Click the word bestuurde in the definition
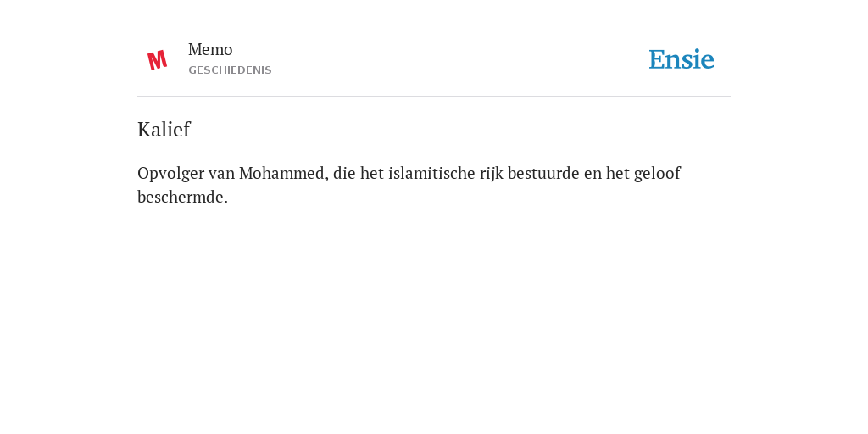 tap(543, 173)
